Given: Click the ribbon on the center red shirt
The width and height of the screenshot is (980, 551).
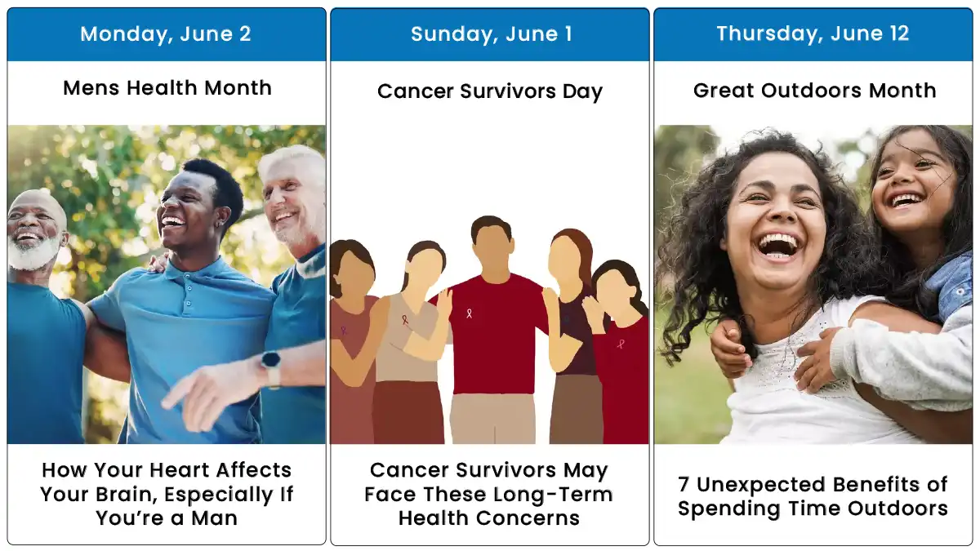Looking at the screenshot, I should click(x=469, y=313).
